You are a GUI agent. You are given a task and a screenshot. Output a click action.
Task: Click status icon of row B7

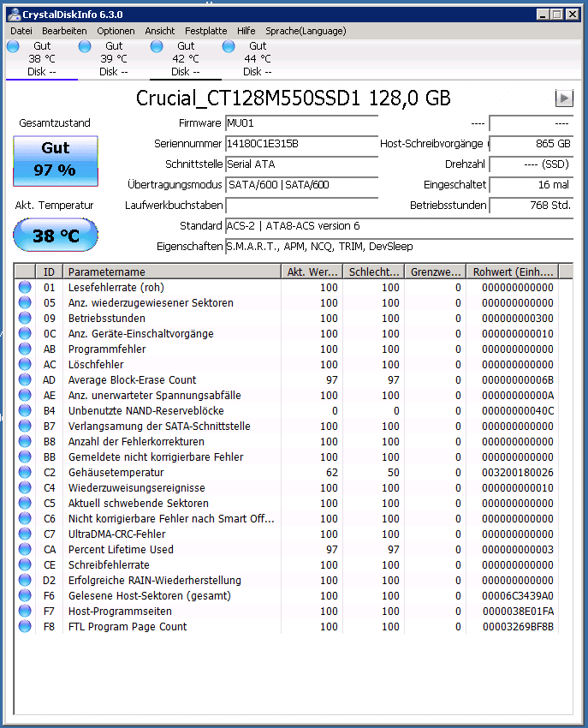pos(25,426)
